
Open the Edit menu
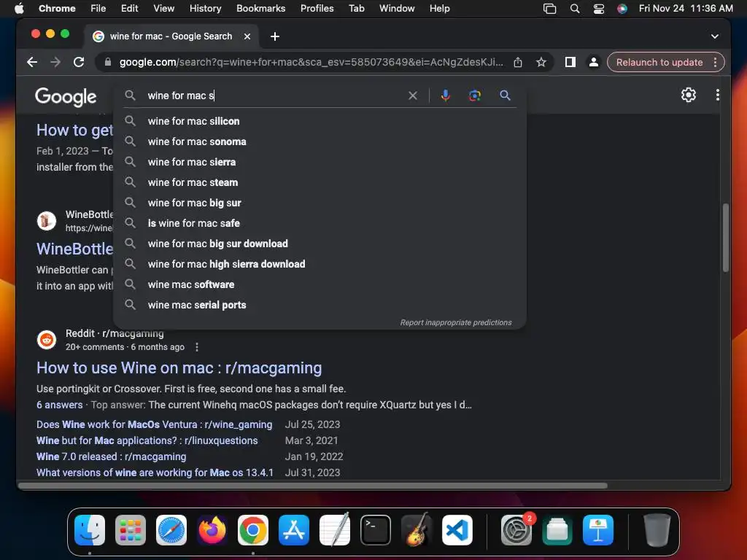(x=129, y=9)
